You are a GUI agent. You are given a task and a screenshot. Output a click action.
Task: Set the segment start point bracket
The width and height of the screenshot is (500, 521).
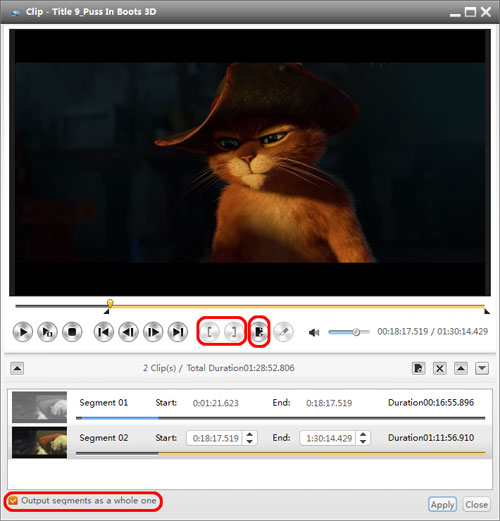(209, 332)
